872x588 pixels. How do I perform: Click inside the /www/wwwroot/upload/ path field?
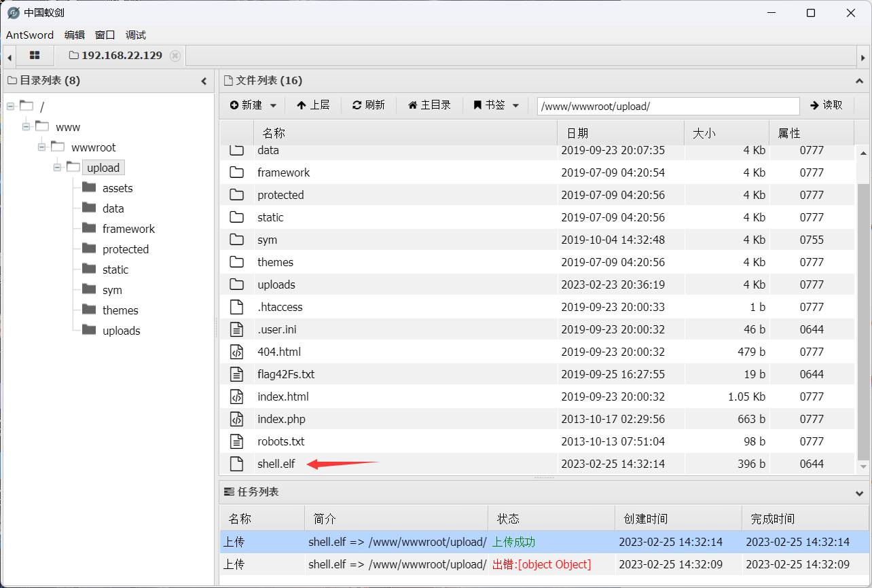coord(668,106)
